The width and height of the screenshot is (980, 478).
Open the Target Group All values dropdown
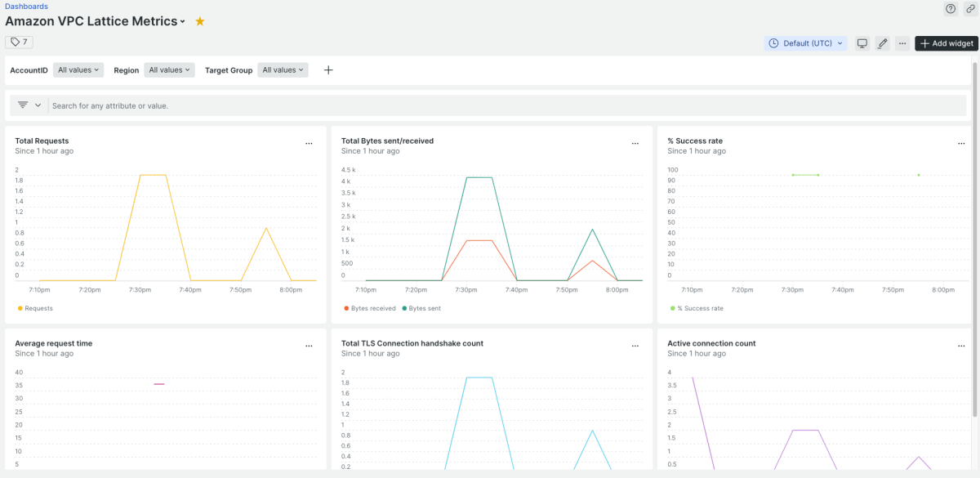pyautogui.click(x=283, y=70)
